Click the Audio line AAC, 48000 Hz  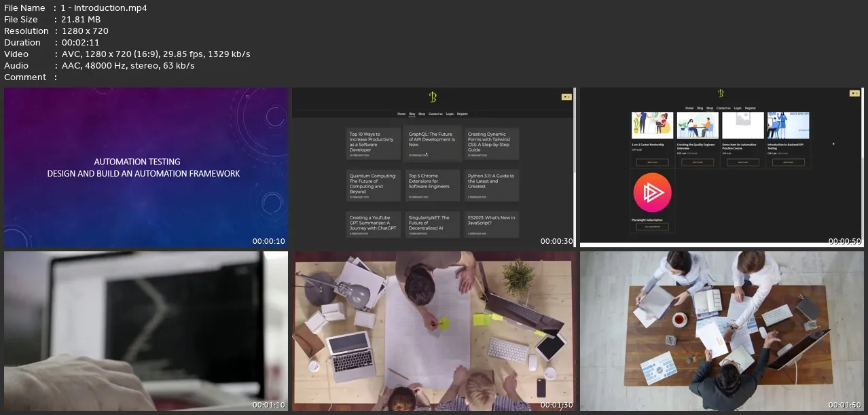128,66
